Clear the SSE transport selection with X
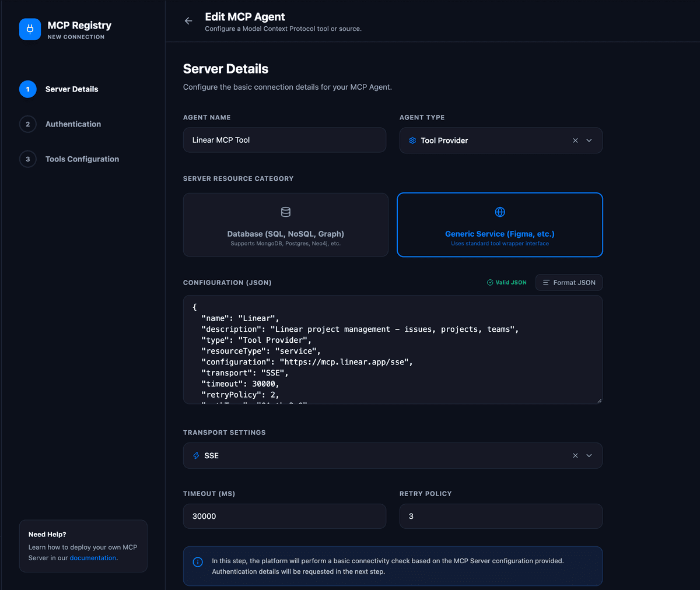The width and height of the screenshot is (700, 590). coord(575,456)
